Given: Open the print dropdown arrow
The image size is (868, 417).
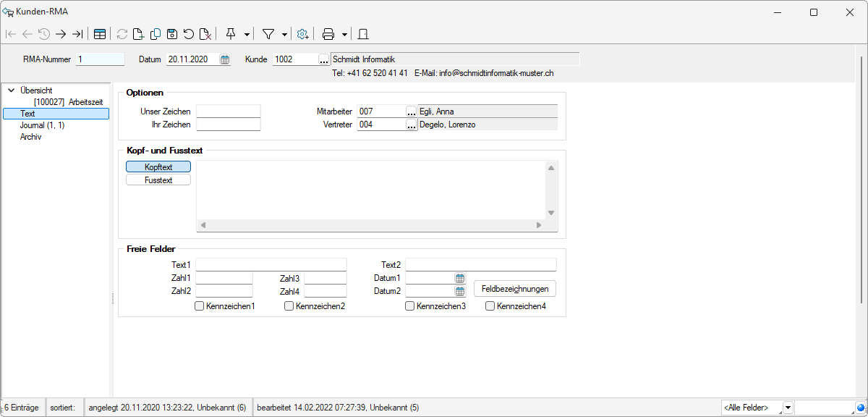Looking at the screenshot, I should (x=344, y=34).
